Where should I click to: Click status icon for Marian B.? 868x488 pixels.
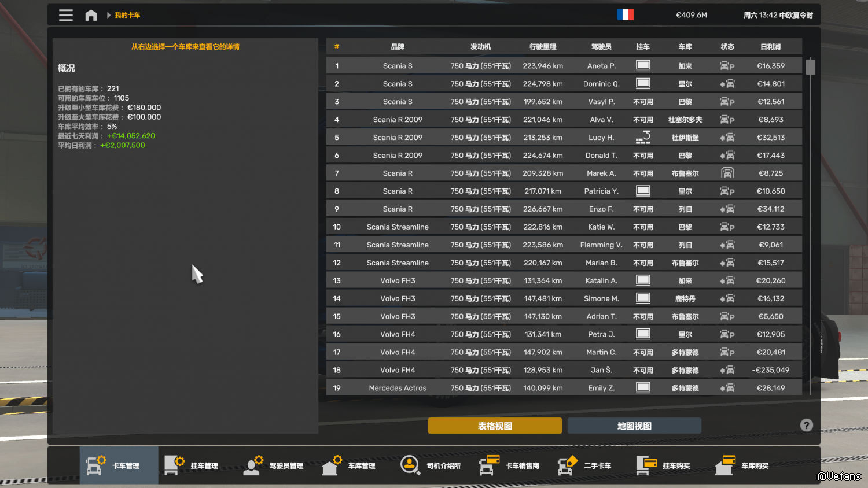[727, 263]
